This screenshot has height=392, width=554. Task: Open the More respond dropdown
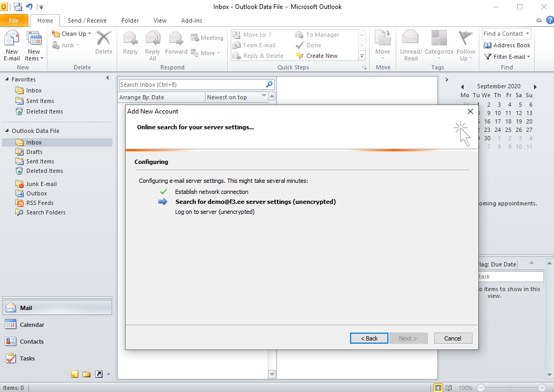pyautogui.click(x=206, y=53)
